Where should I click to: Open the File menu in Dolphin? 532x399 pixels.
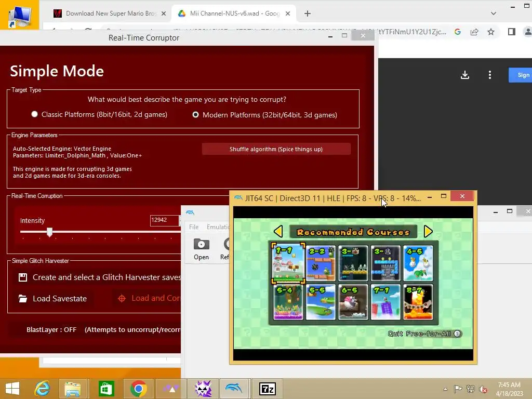click(194, 227)
